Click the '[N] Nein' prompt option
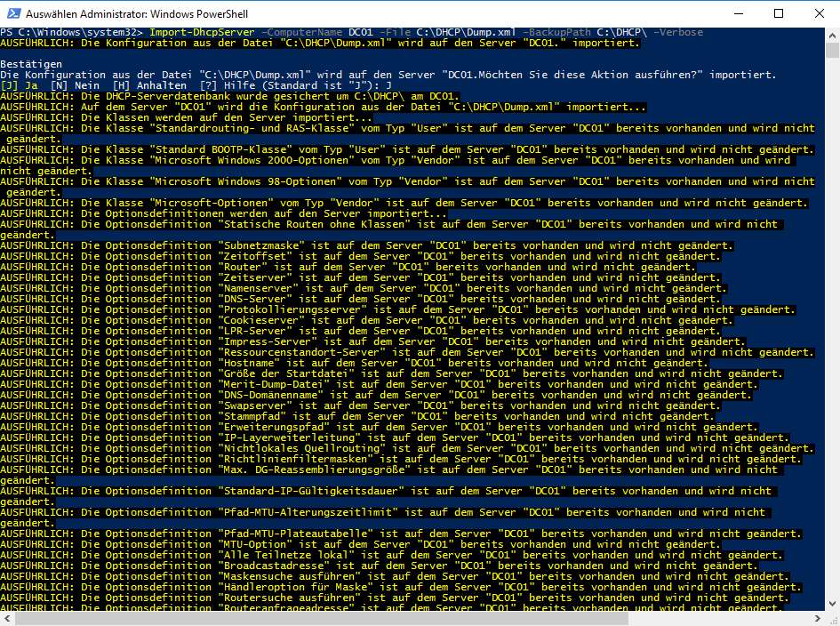 point(69,85)
